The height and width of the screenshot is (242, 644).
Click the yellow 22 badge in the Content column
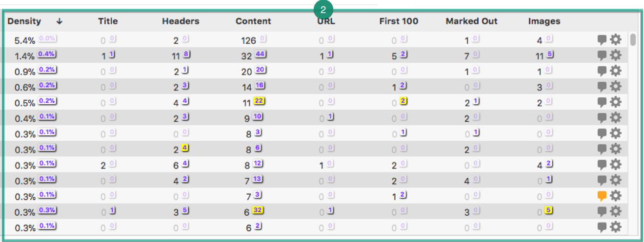click(260, 101)
